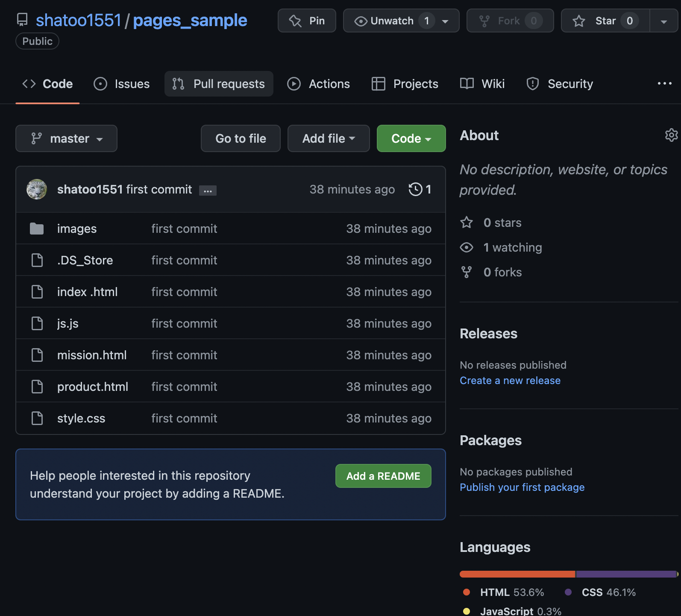Image resolution: width=681 pixels, height=616 pixels.
Task: Click the Releases heading
Action: click(x=488, y=334)
